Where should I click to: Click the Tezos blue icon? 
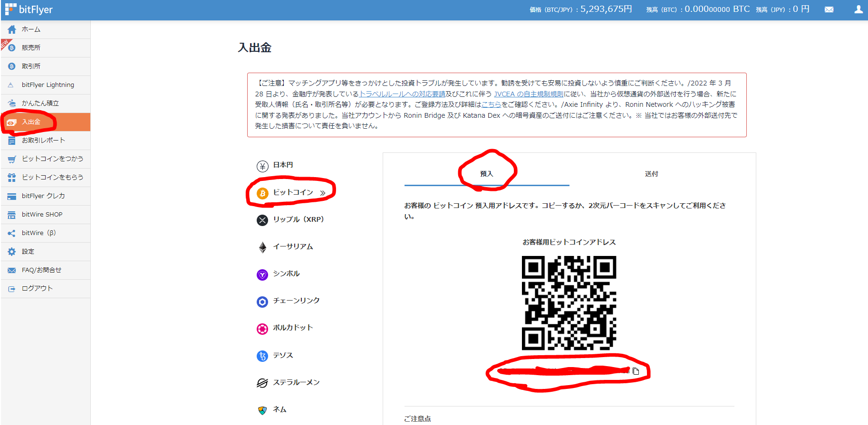pos(262,356)
